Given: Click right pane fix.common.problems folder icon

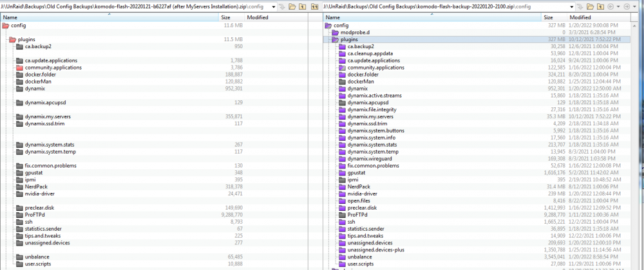Looking at the screenshot, I should pos(342,166).
